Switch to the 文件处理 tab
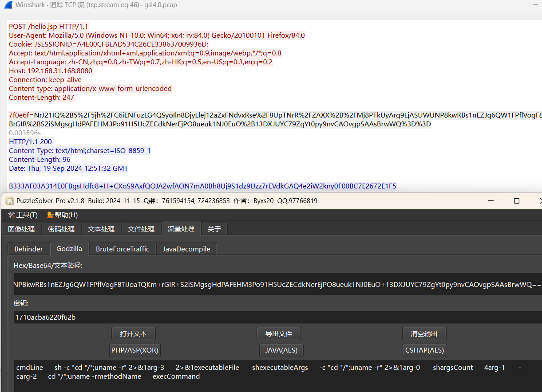This screenshot has height=392, width=542. click(x=141, y=229)
